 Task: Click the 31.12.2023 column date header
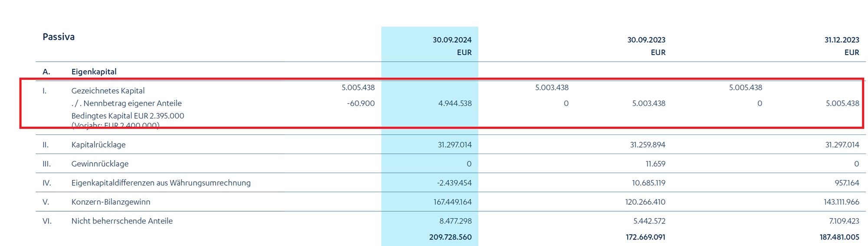pos(842,40)
